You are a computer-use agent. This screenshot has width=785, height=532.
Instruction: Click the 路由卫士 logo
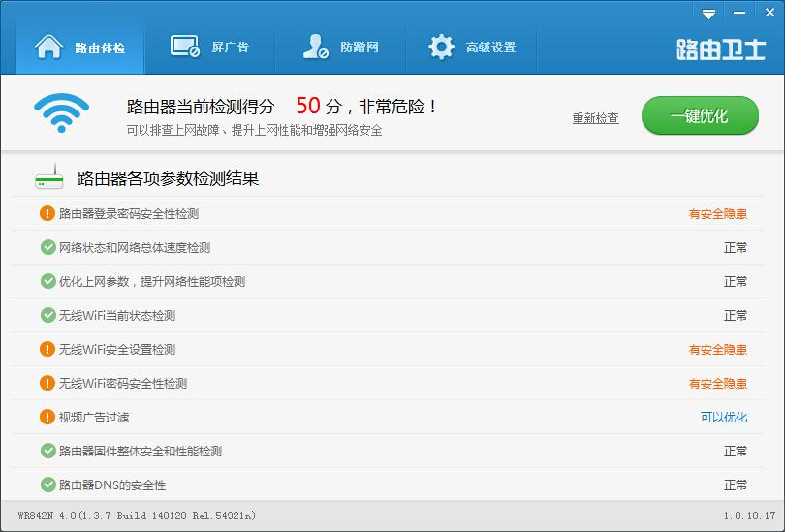pos(721,49)
